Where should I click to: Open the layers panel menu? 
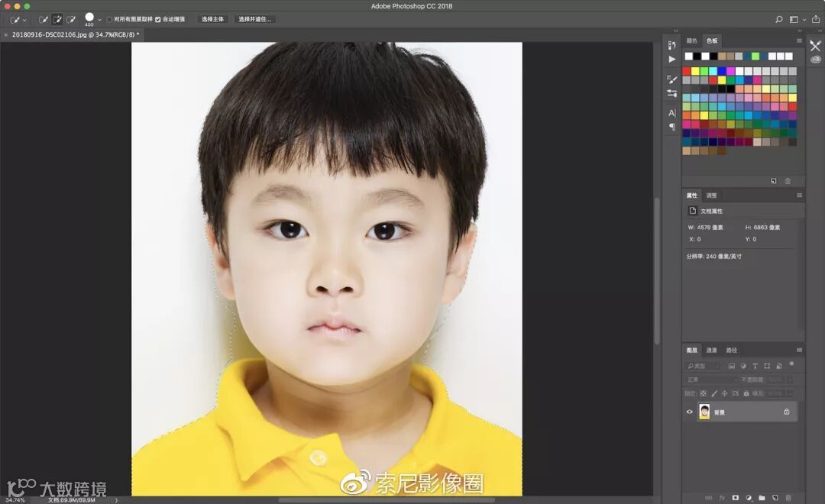[x=799, y=350]
